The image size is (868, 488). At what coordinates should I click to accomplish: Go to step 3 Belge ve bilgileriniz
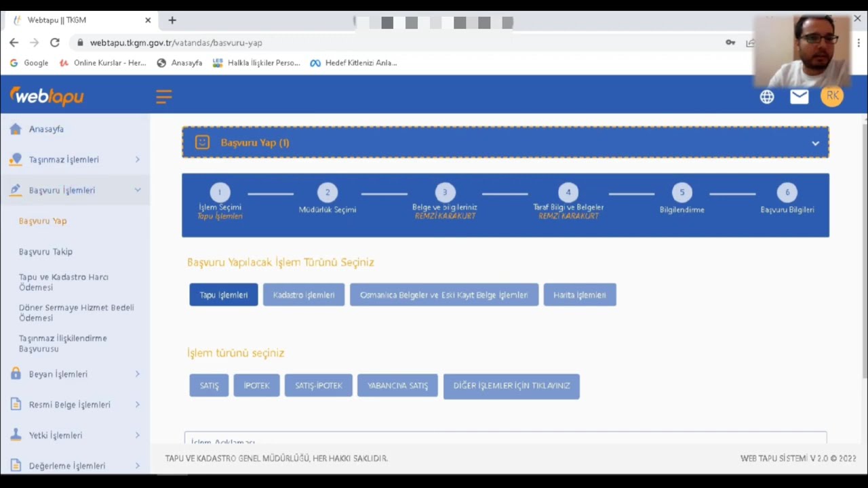pos(445,192)
